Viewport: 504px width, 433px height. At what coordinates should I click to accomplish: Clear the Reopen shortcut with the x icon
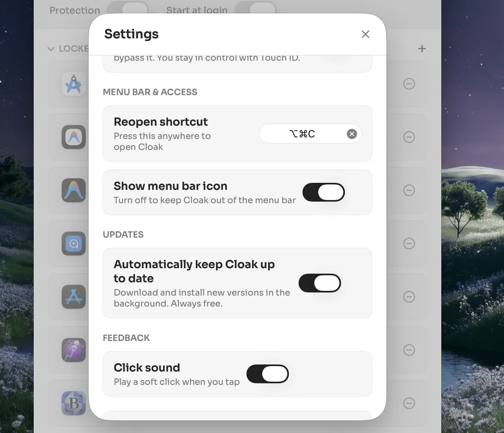click(352, 134)
